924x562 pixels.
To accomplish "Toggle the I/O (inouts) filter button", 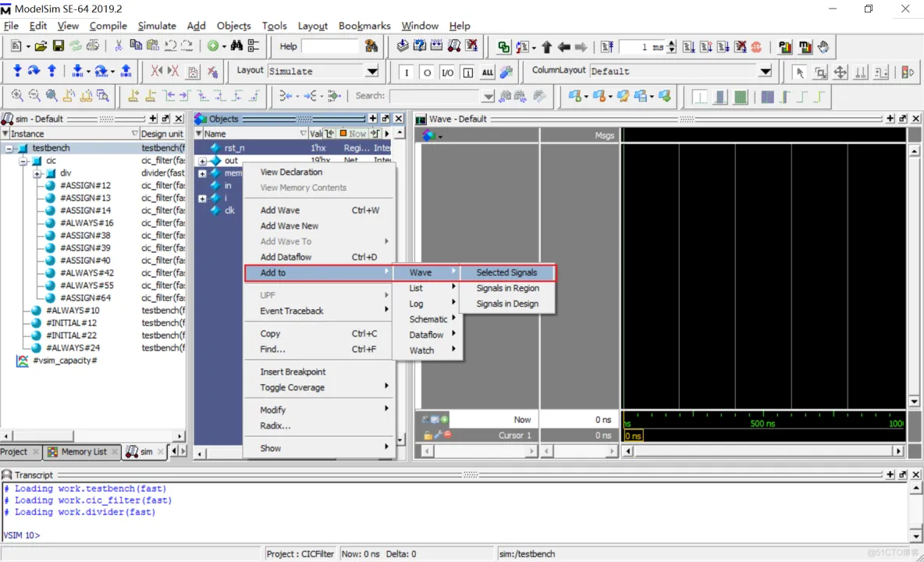I will pyautogui.click(x=447, y=73).
